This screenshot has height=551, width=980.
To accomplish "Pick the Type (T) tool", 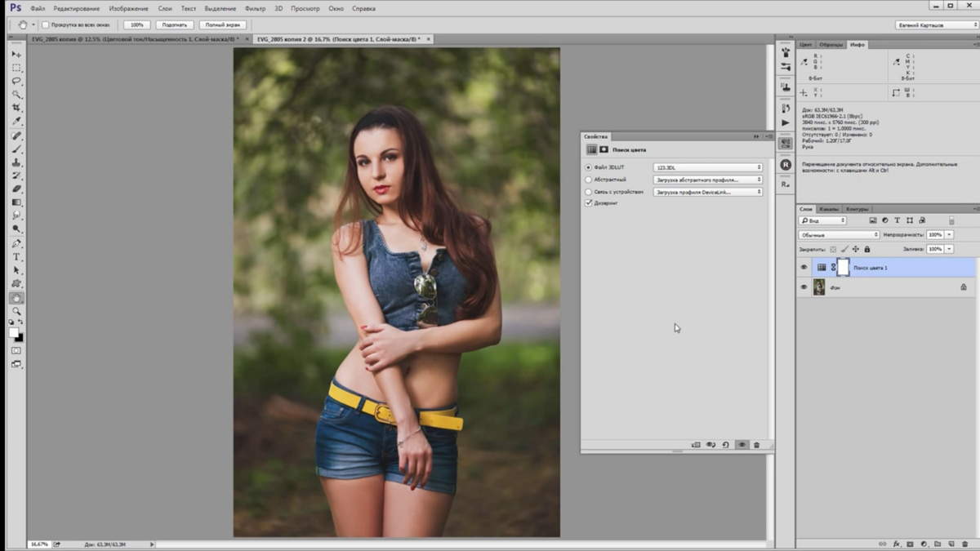I will click(x=16, y=257).
